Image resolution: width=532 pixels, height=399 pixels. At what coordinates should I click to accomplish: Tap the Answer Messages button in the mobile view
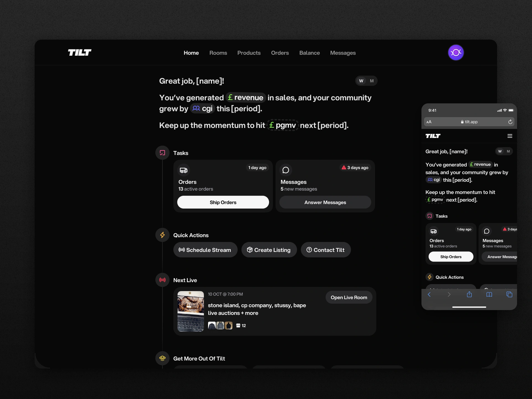point(500,257)
